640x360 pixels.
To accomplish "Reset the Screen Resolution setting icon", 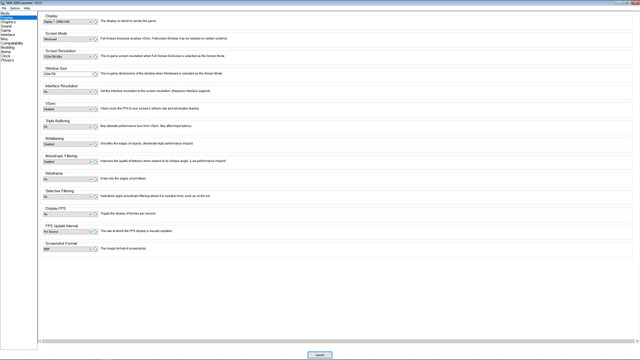I will tap(96, 57).
